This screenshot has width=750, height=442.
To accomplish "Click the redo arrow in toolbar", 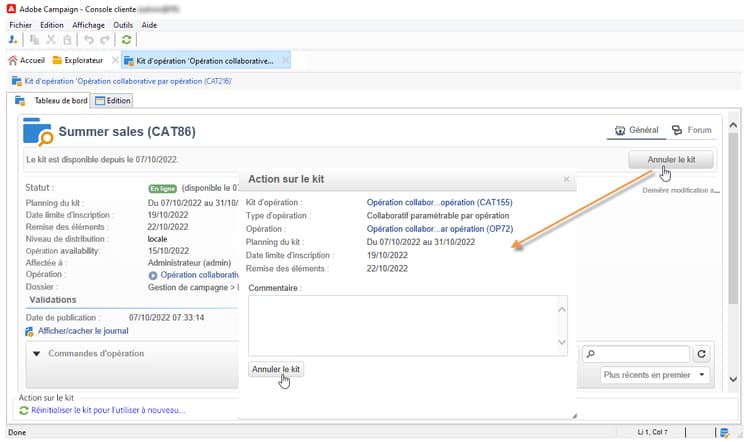I will (105, 39).
